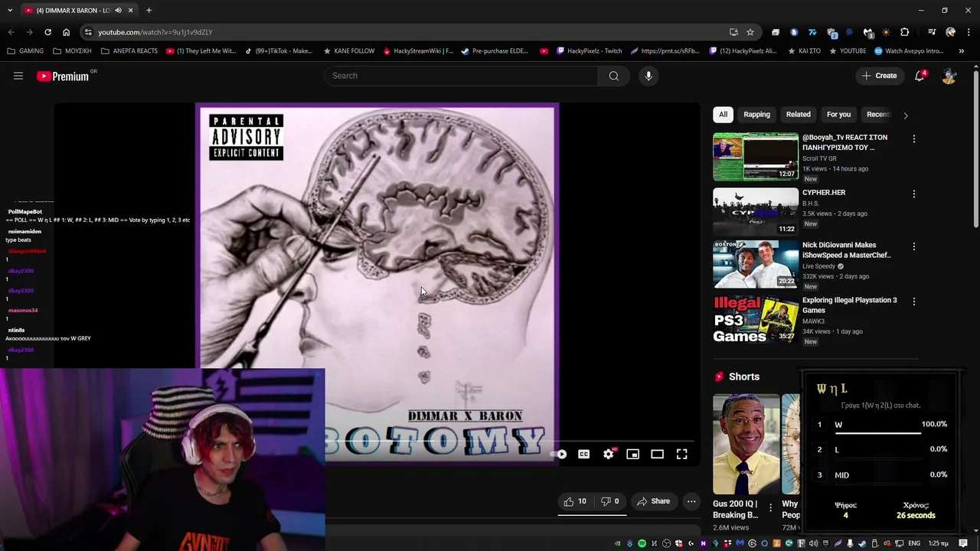Screen dimensions: 980x551
Task: Open Illegal PS3 Games thumbnail
Action: coord(756,319)
